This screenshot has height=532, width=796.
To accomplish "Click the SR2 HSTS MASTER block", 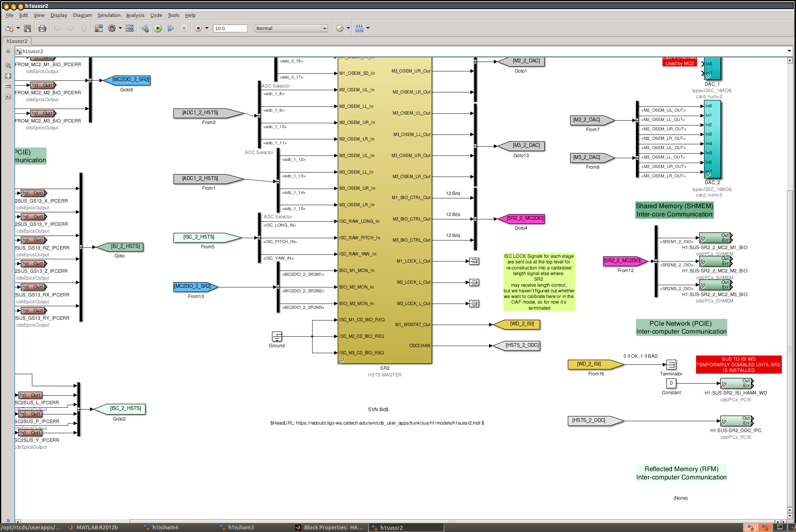I will 385,210.
